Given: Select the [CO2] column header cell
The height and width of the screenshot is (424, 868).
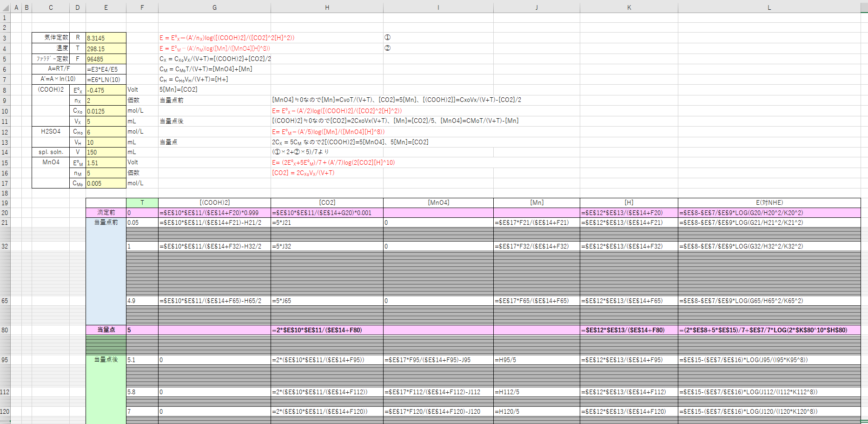Looking at the screenshot, I should tap(327, 203).
